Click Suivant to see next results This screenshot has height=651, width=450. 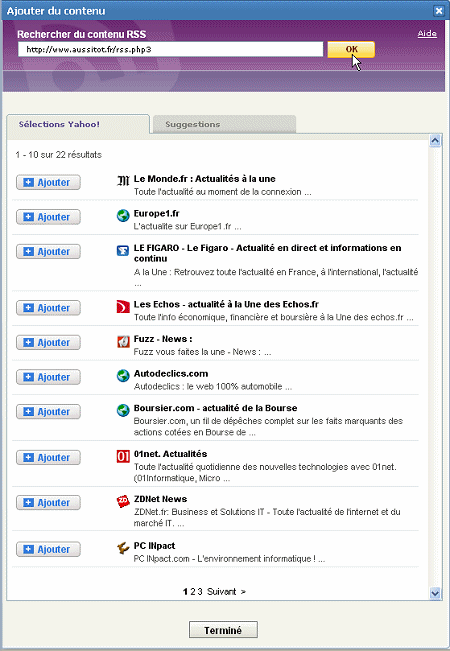pyautogui.click(x=226, y=592)
